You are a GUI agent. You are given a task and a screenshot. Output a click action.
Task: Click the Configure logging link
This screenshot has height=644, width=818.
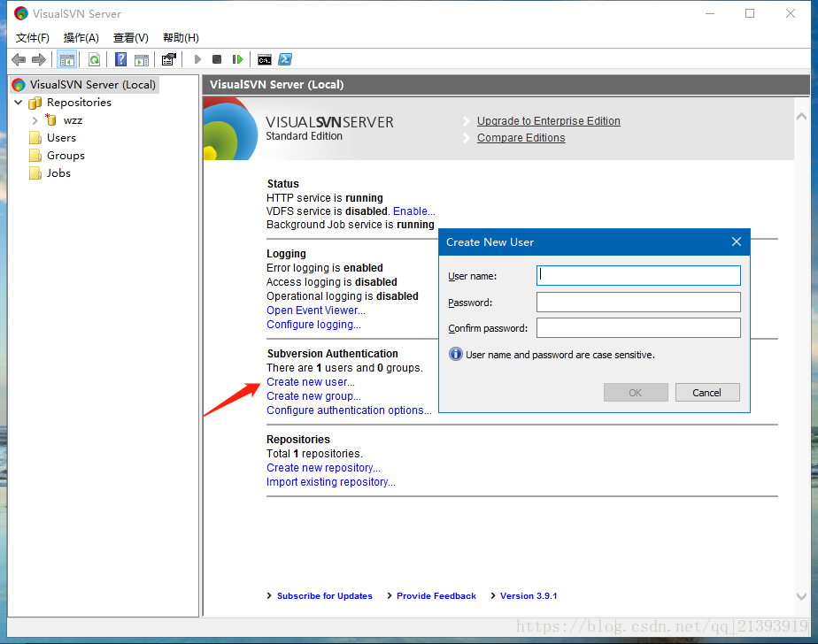(313, 325)
